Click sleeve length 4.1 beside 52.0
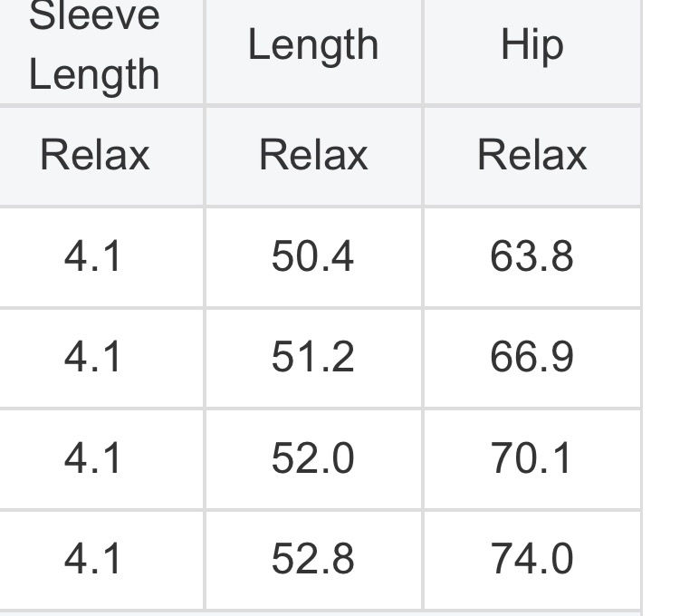Screen dimensions: 680x616 [92, 458]
